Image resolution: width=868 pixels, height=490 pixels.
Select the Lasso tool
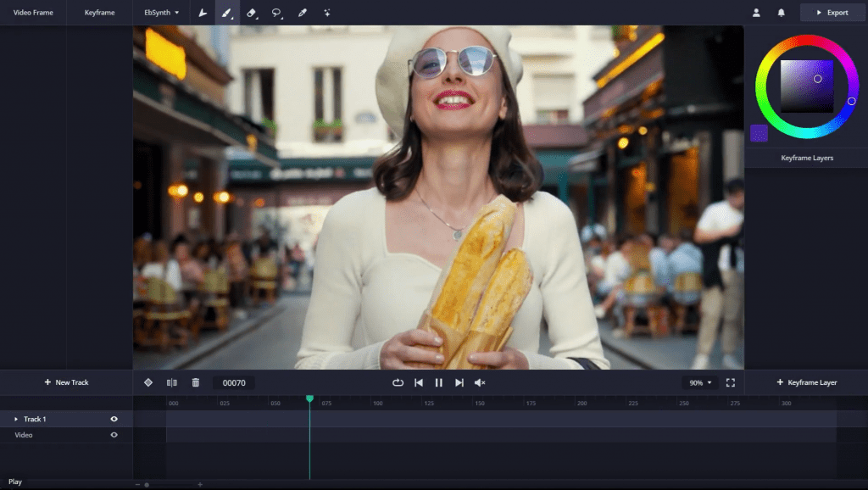pos(276,12)
